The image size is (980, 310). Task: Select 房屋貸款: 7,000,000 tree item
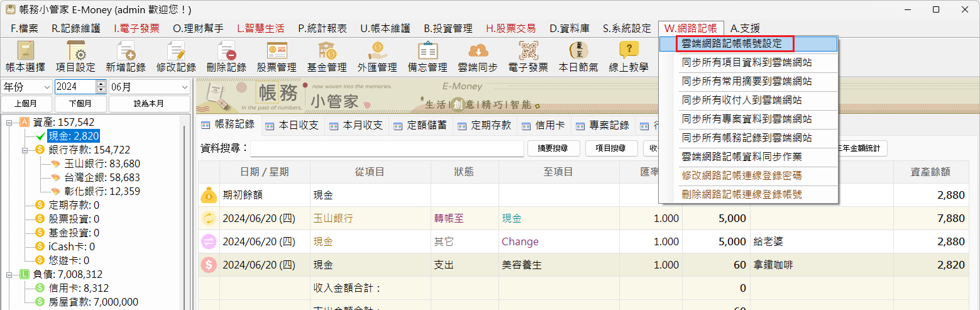tap(93, 302)
